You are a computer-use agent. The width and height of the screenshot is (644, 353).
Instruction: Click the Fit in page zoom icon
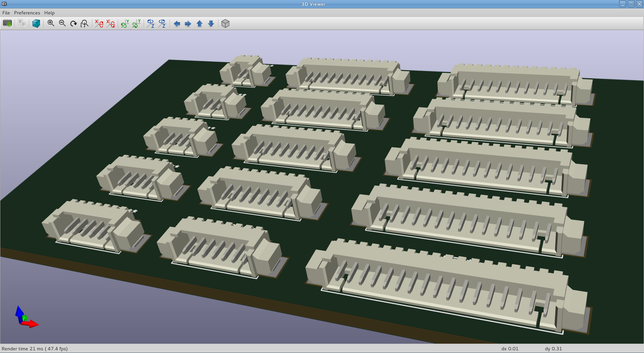[x=85, y=23]
